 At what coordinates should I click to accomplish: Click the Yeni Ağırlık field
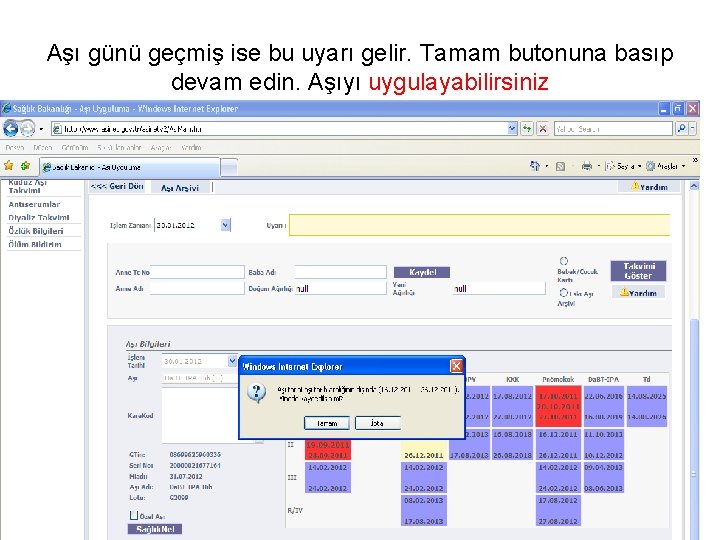click(x=500, y=288)
